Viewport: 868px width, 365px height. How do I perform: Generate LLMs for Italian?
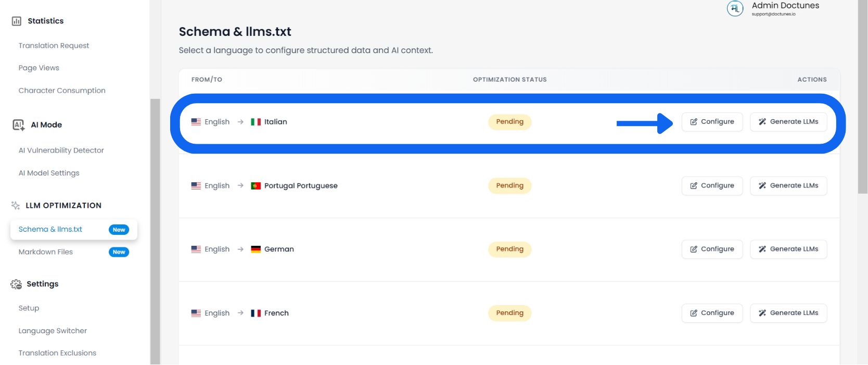788,122
